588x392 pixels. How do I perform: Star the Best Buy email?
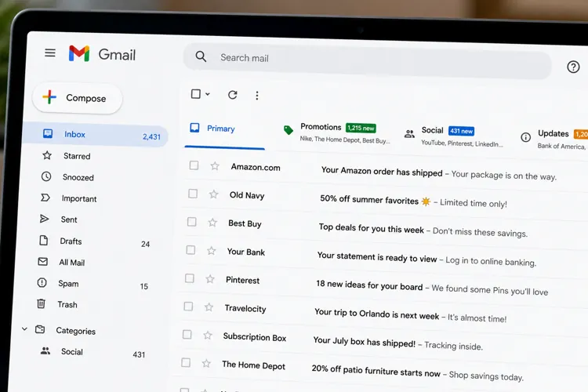pyautogui.click(x=212, y=223)
